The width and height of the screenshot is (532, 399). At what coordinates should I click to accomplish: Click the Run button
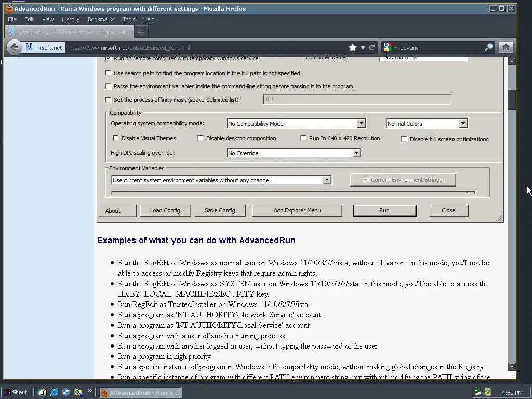384,210
